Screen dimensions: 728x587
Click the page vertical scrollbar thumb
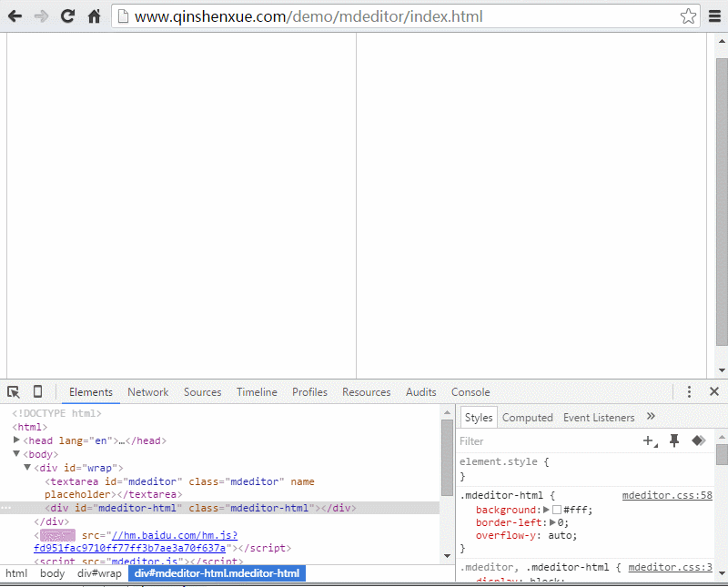tap(722, 201)
